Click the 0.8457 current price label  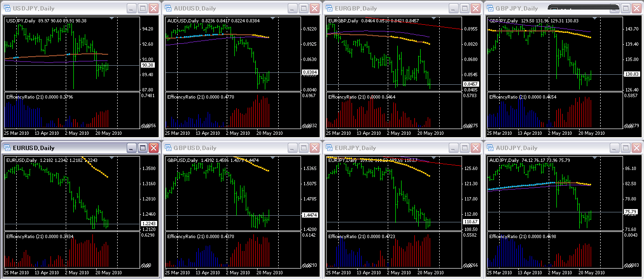point(470,84)
